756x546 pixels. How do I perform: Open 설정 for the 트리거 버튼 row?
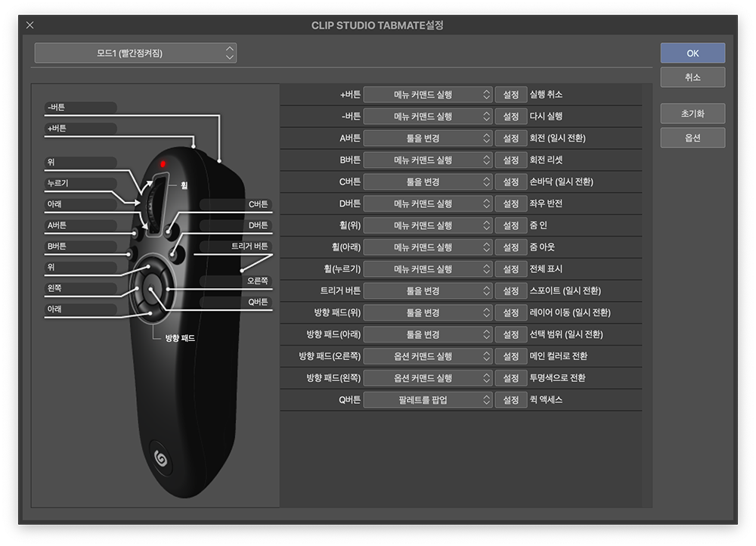511,291
